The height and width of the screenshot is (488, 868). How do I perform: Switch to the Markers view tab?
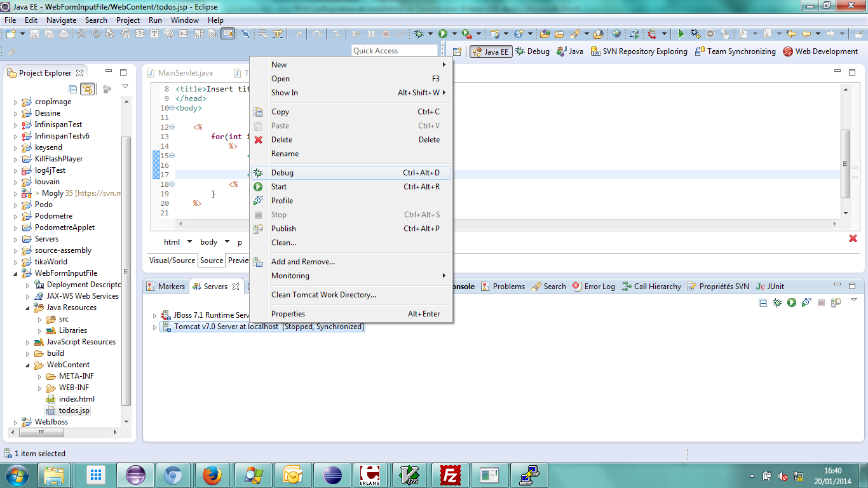pos(165,287)
